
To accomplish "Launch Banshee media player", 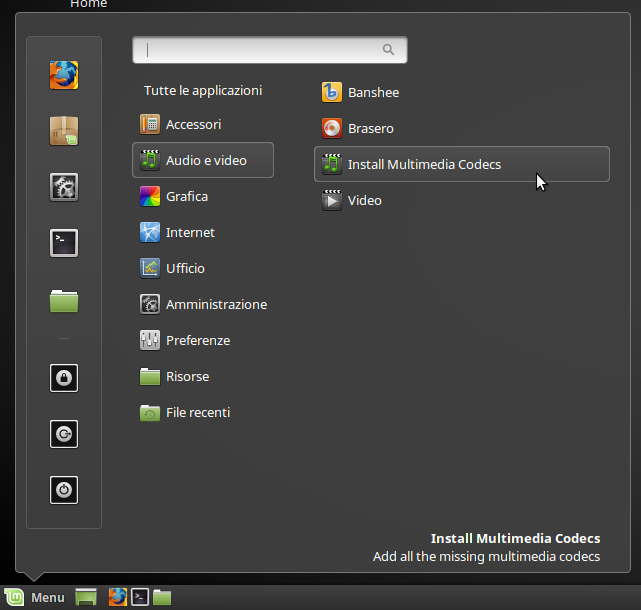I will click(372, 93).
